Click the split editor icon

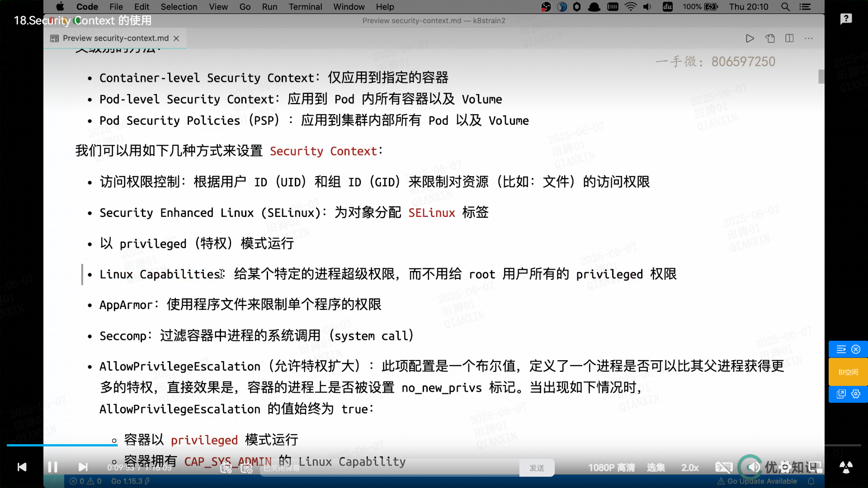pos(789,38)
